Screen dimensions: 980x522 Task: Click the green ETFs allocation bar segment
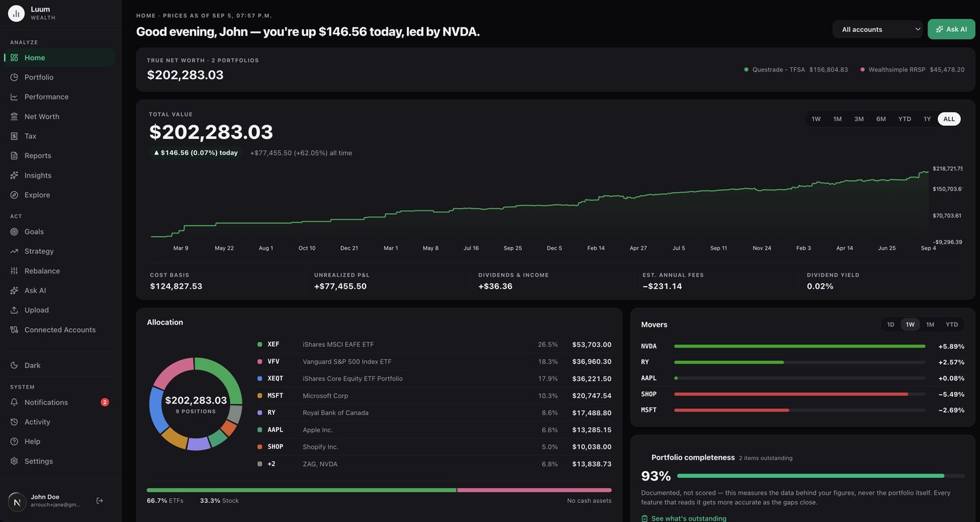coord(301,490)
